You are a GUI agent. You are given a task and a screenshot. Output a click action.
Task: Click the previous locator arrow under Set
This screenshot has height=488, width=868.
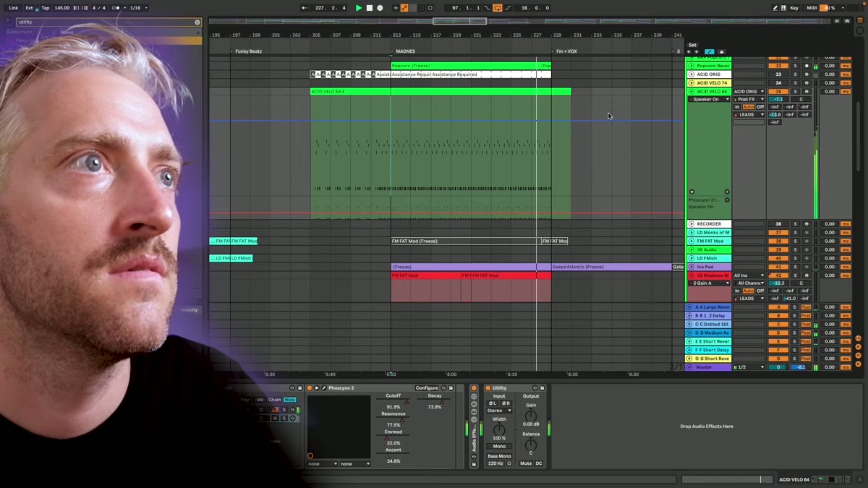pos(689,52)
